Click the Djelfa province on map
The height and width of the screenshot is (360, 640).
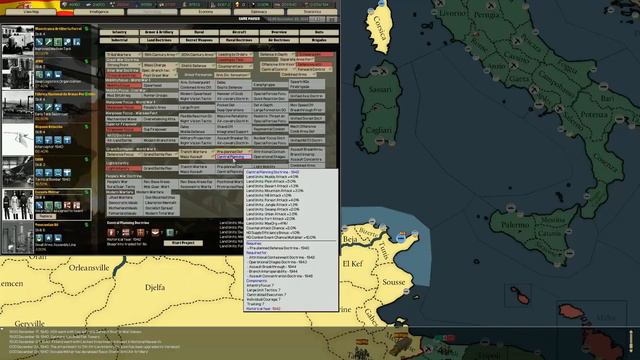155,287
